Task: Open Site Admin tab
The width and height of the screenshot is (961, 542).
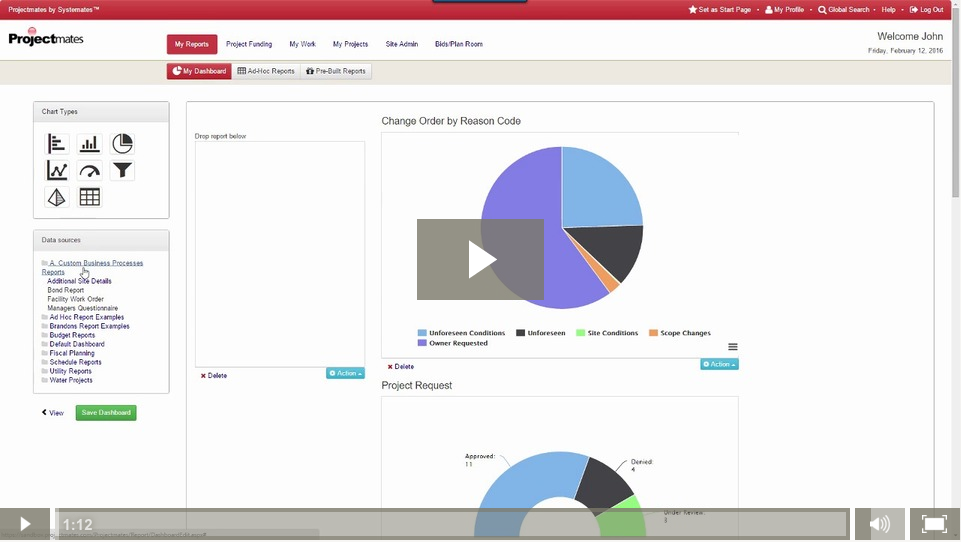Action: click(402, 44)
